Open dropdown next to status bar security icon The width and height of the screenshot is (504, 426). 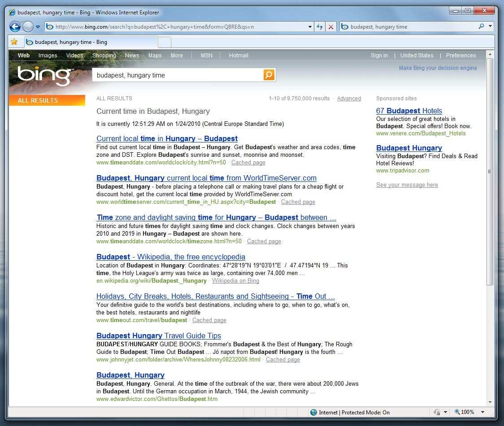click(x=446, y=412)
